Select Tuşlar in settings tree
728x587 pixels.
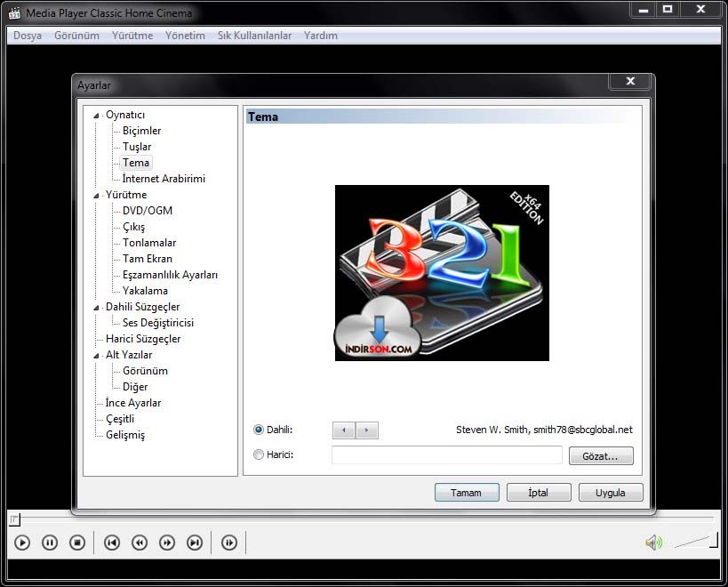point(137,147)
